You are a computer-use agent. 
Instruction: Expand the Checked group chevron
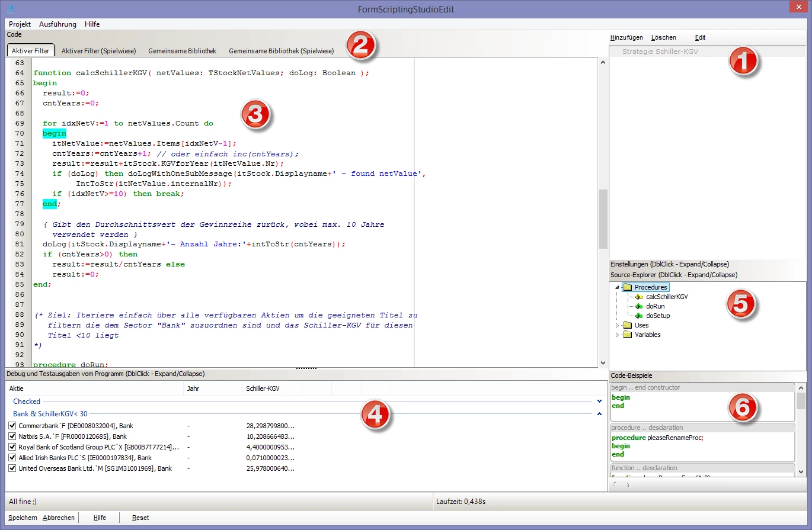click(x=599, y=401)
